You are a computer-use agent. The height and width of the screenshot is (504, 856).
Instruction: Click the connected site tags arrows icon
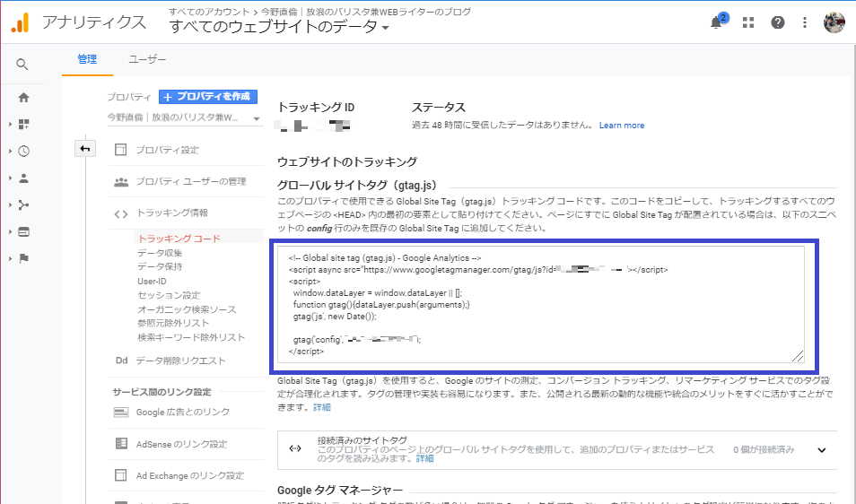[295, 449]
